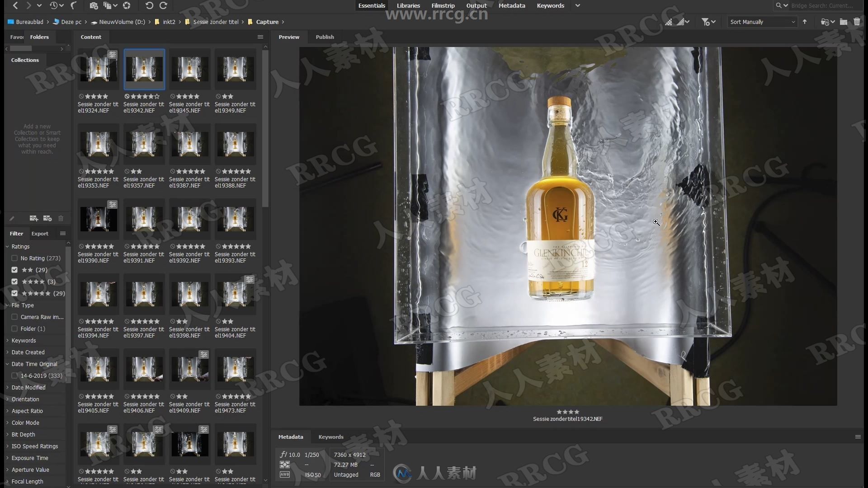Open the Keywords tab beside Metadata panel

click(x=331, y=437)
